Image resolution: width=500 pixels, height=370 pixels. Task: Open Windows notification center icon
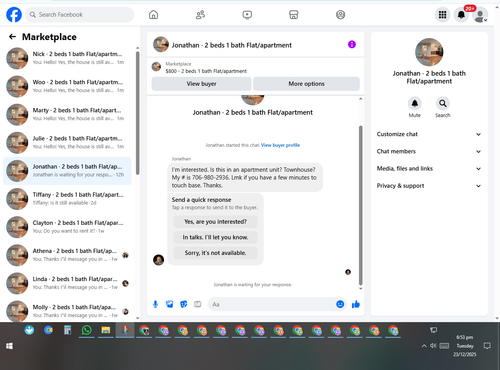(x=487, y=346)
